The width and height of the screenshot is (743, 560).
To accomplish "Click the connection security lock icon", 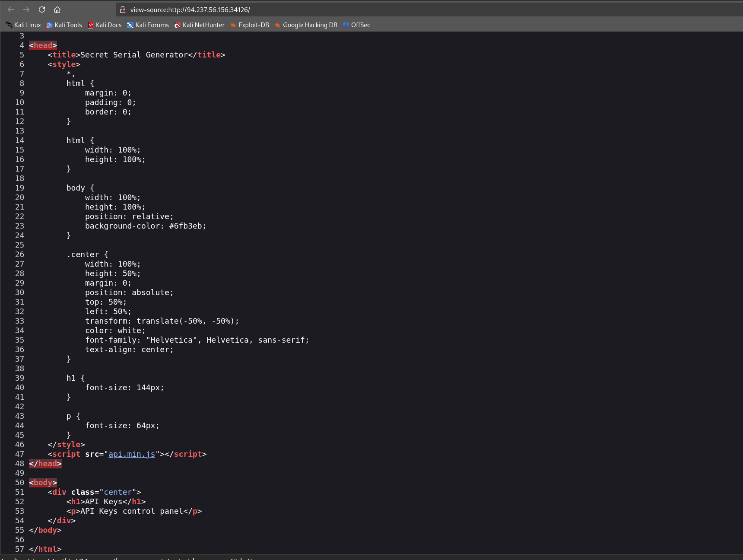I will click(x=123, y=10).
